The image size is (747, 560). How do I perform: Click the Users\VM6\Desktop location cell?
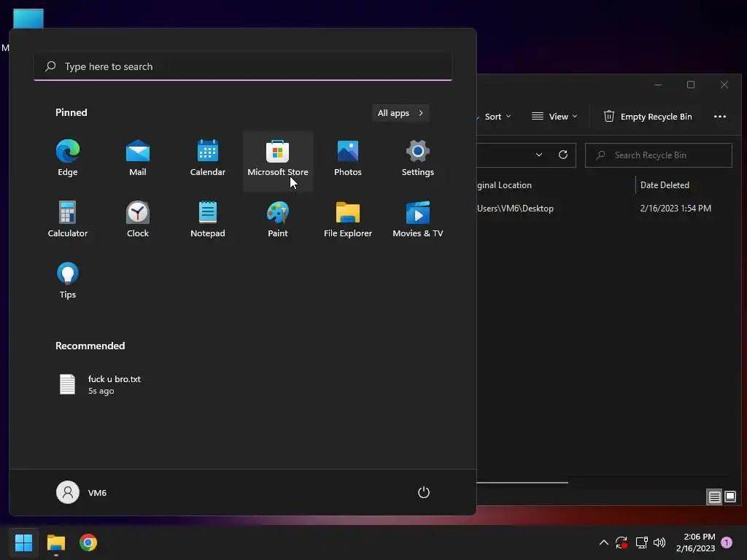(x=515, y=209)
